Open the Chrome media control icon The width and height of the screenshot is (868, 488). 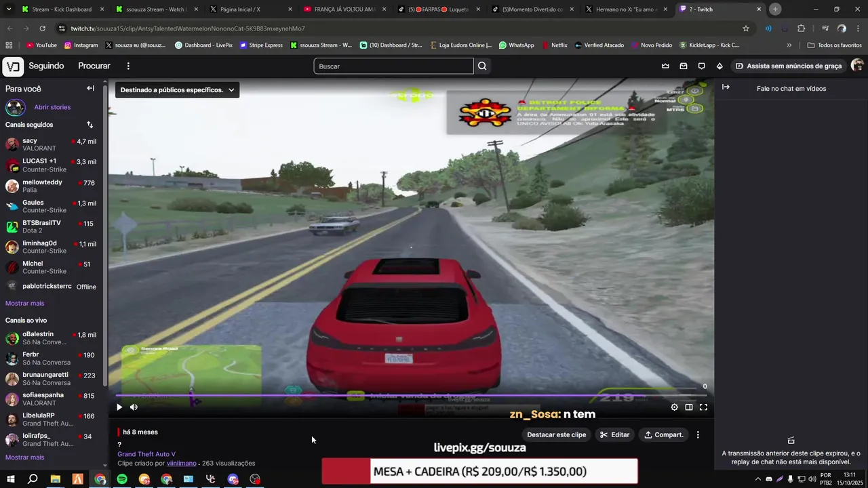pos(825,28)
